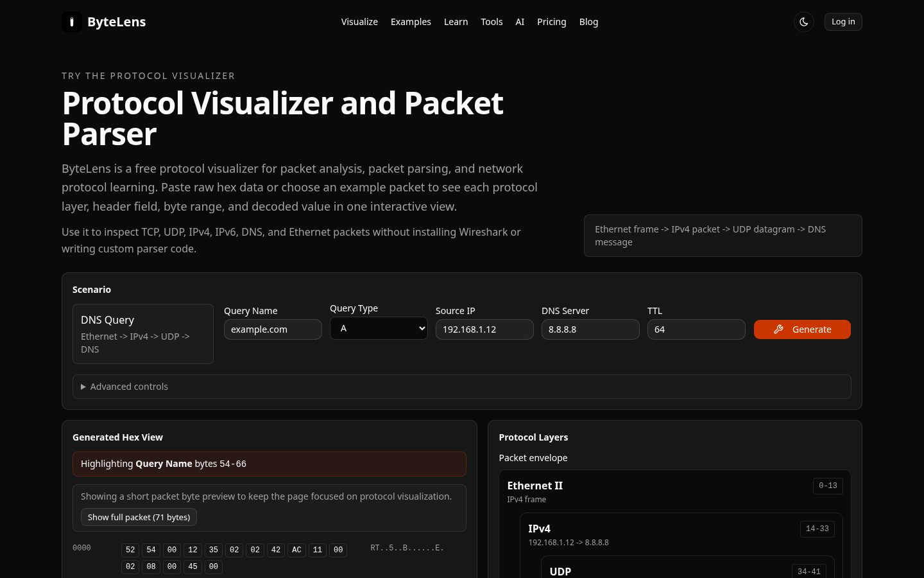
Task: Expand the Advanced controls section
Action: [x=462, y=387]
